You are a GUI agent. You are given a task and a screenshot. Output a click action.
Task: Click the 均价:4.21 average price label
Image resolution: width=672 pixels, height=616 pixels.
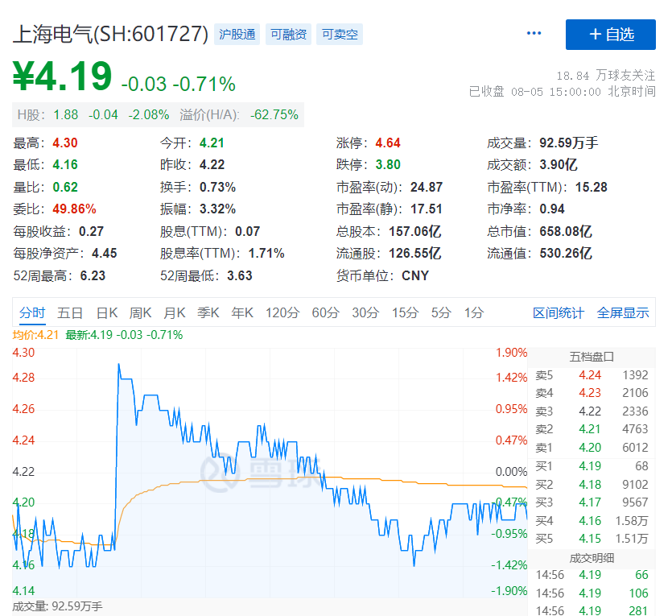(35, 335)
